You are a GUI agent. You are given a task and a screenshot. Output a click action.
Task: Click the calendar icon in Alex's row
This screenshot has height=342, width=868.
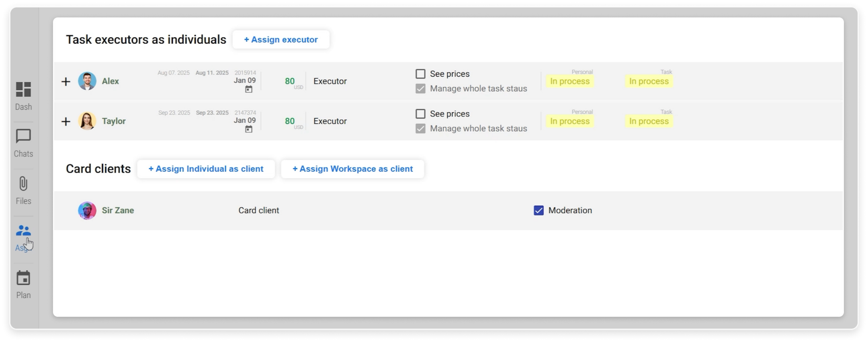click(249, 89)
